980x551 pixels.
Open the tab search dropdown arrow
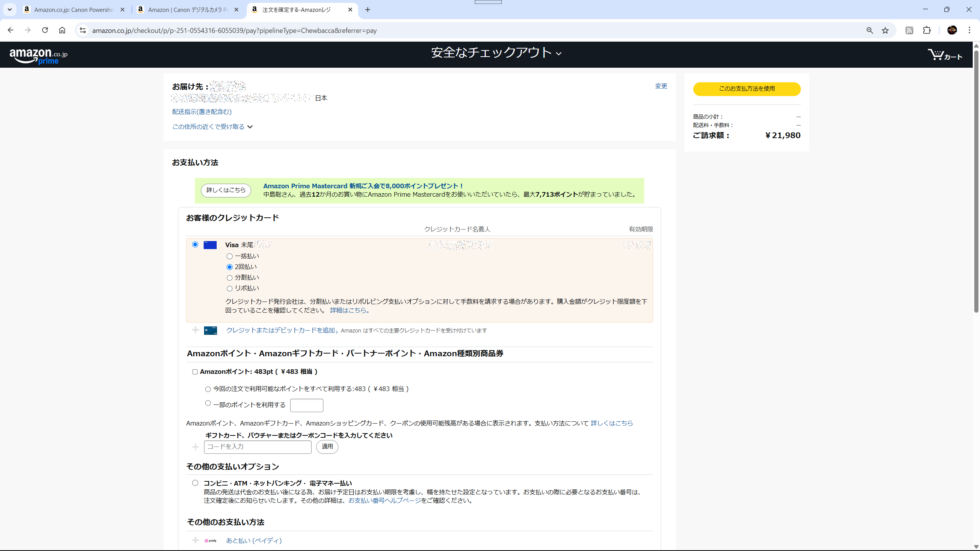click(10, 10)
